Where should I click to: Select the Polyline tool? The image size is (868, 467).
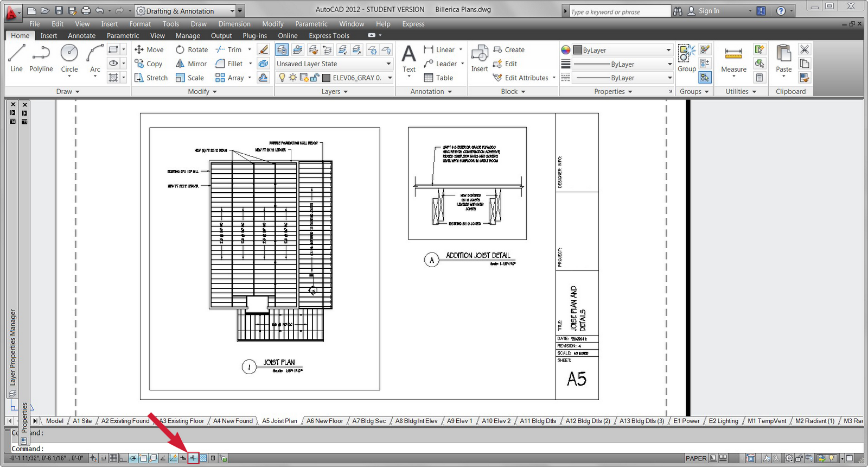[x=41, y=58]
